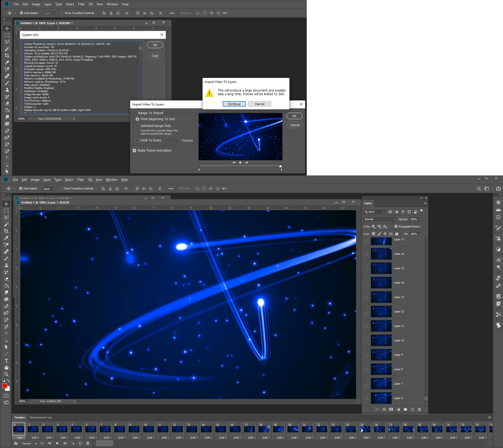Enable the Limit To Every option
This screenshot has width=503, height=448.
click(137, 140)
